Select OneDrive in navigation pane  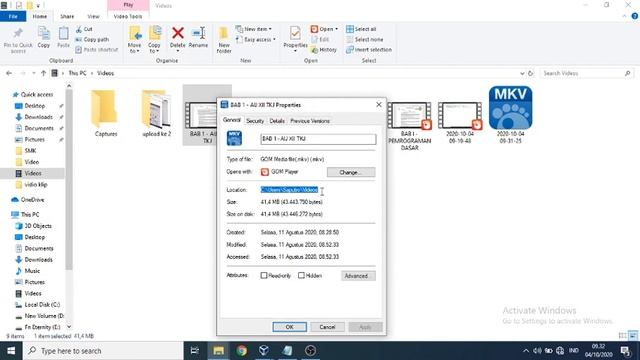(x=33, y=200)
